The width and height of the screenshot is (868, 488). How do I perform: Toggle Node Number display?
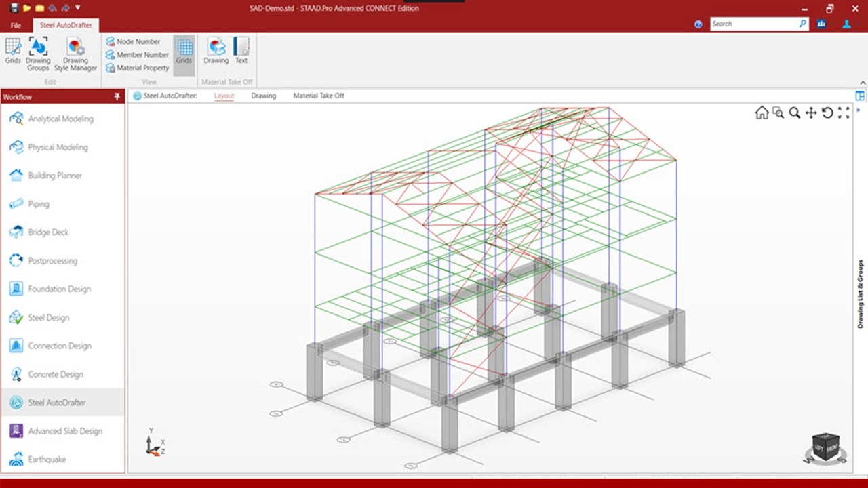coord(133,41)
